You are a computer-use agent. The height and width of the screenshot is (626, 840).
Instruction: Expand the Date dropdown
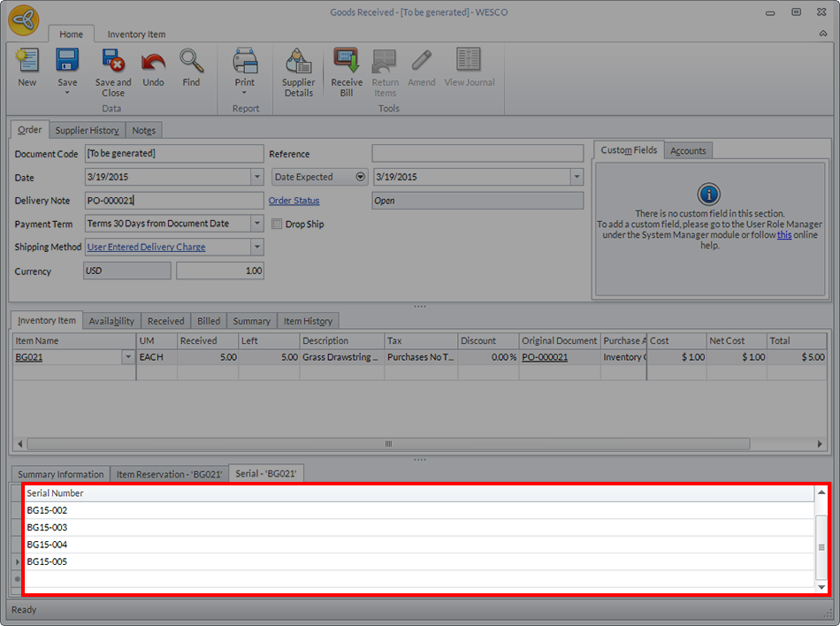pyautogui.click(x=256, y=177)
